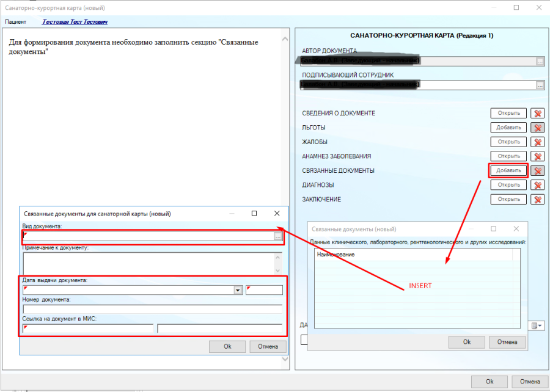This screenshot has width=550, height=392.
Task: Focus the Номер документа field
Action: [x=153, y=310]
